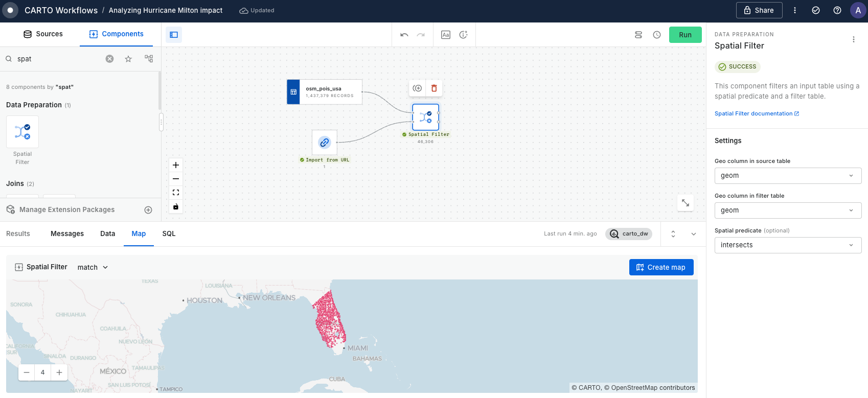Show starred components only
This screenshot has width=868, height=398.
(128, 59)
